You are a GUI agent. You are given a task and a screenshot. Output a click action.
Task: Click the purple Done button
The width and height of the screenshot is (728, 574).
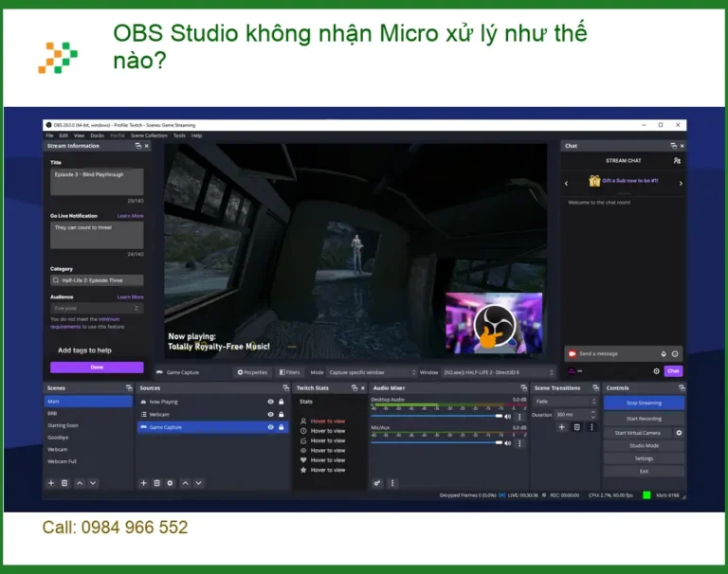pos(97,368)
